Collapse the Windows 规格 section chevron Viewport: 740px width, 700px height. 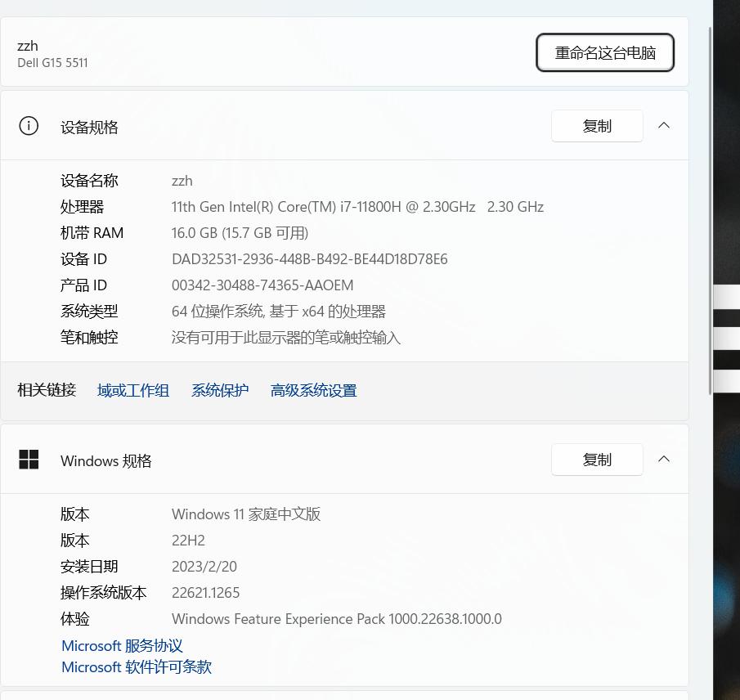point(663,459)
